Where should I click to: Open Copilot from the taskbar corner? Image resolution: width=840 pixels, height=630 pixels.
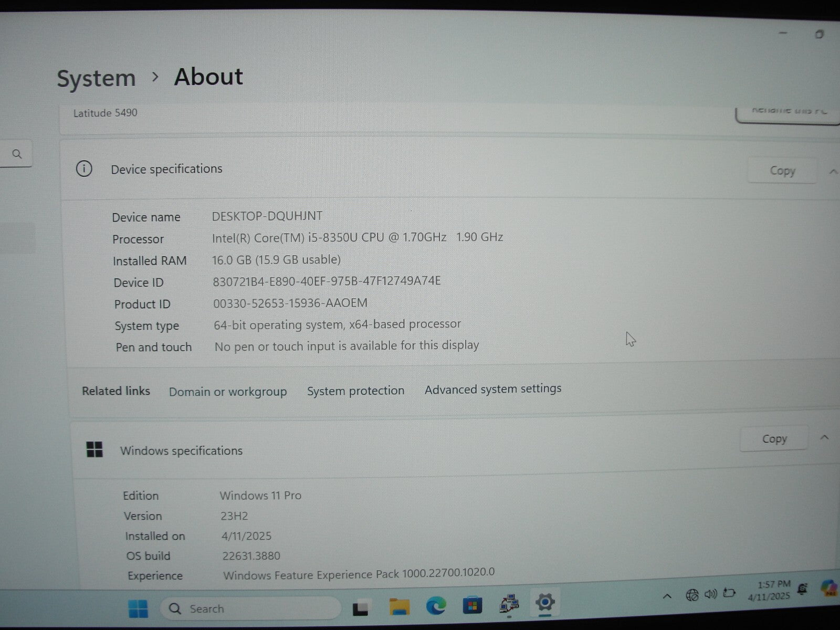click(x=829, y=587)
